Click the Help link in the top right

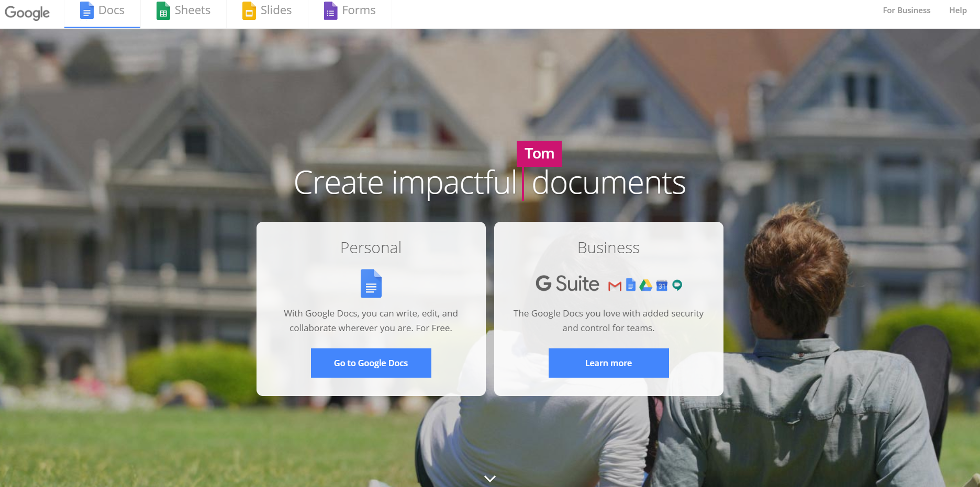957,10
